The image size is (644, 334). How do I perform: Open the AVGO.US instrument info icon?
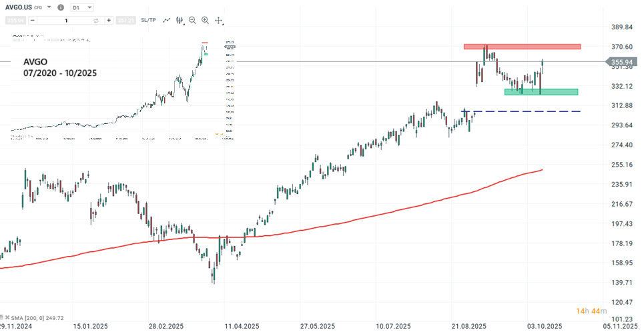(x=61, y=7)
